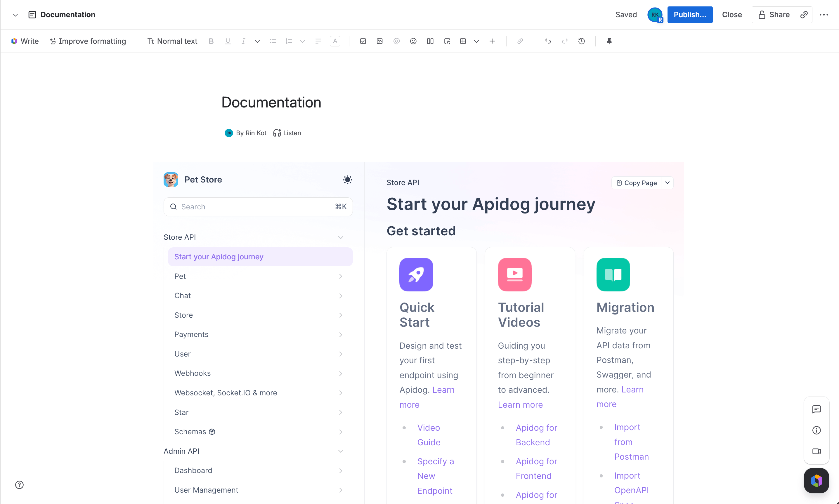Toggle light/dark theme sun icon
This screenshot has width=839, height=504.
347,180
